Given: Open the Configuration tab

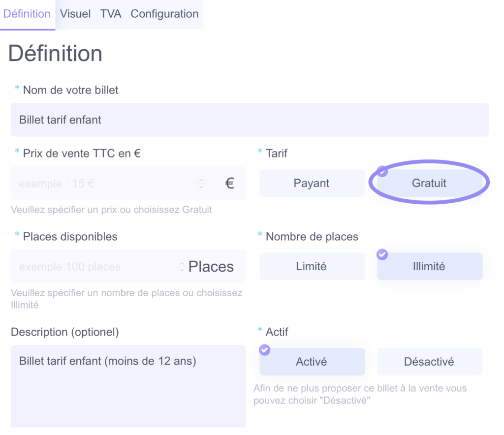Looking at the screenshot, I should point(164,14).
